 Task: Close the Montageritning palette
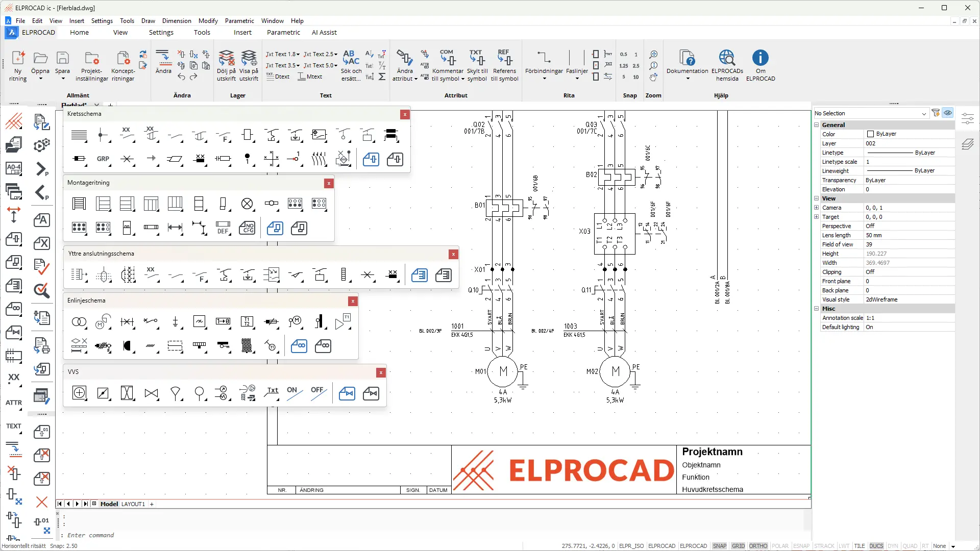329,183
